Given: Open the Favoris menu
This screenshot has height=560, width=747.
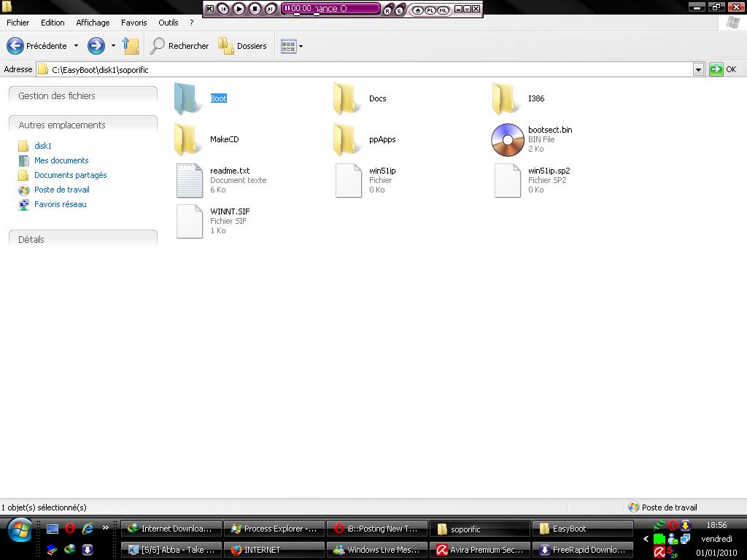Looking at the screenshot, I should point(134,23).
